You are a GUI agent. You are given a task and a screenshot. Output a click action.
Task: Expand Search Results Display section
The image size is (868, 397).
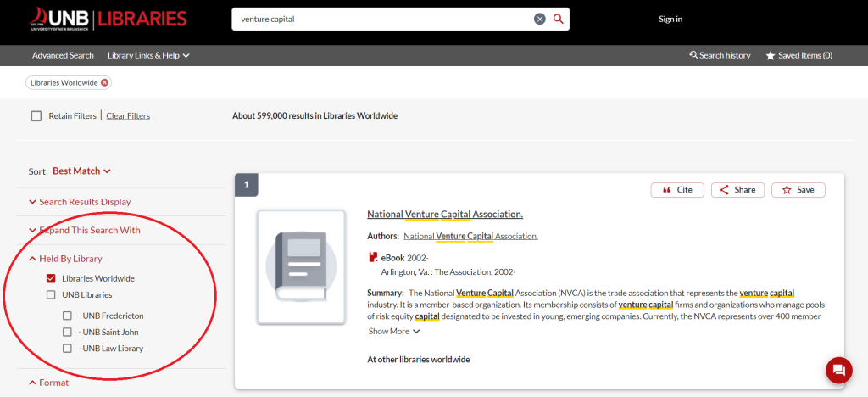click(x=80, y=202)
